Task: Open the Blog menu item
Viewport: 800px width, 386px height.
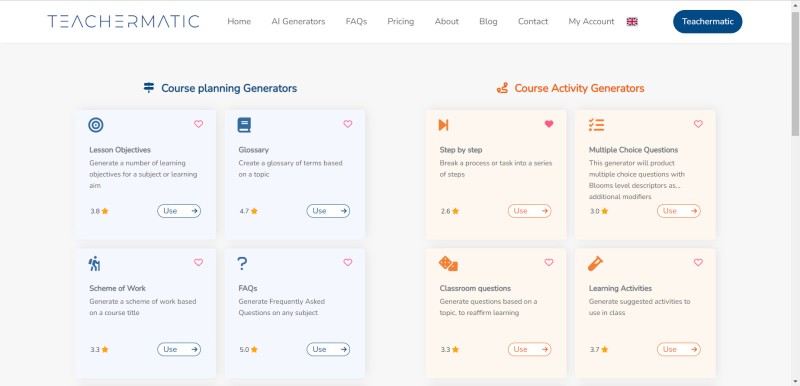Action: (x=488, y=21)
